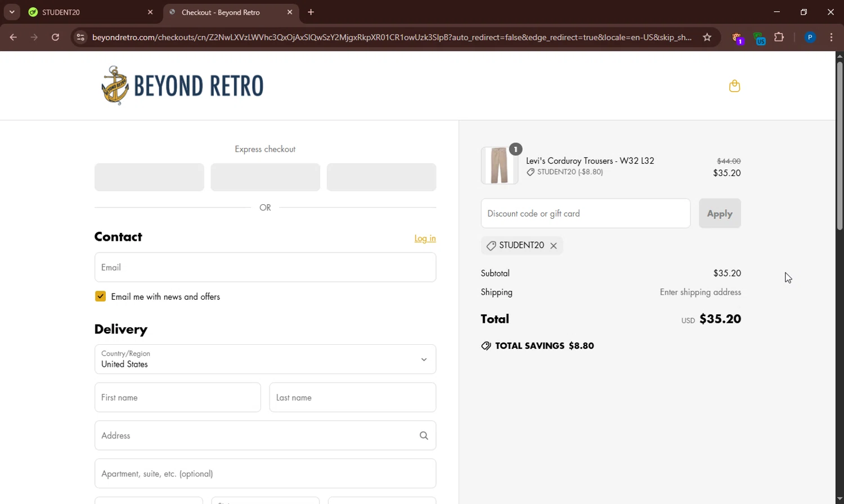Viewport: 844px width, 504px height.
Task: Click the TOTAL SAVINGS $8.80 text
Action: tap(544, 346)
